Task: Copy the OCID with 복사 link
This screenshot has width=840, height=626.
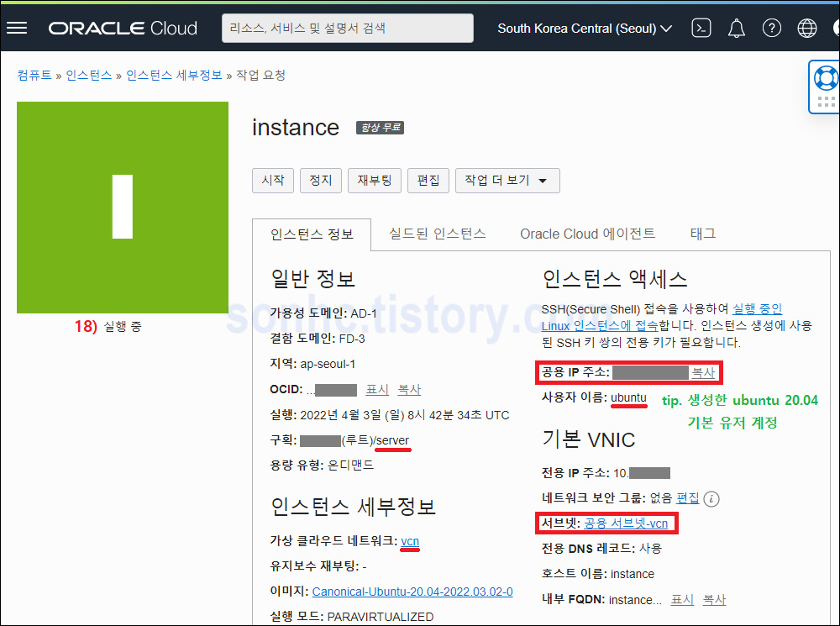Action: (409, 390)
